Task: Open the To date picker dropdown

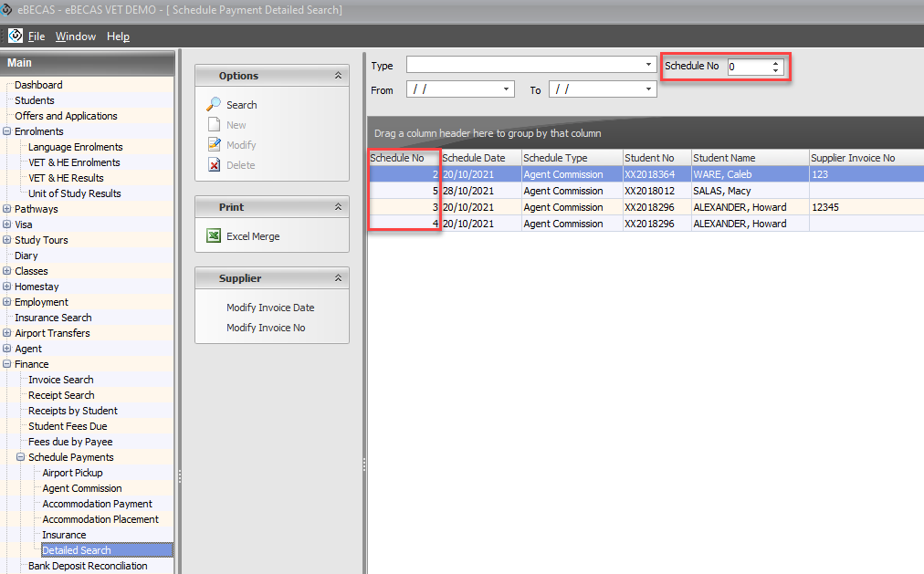Action: pyautogui.click(x=649, y=89)
